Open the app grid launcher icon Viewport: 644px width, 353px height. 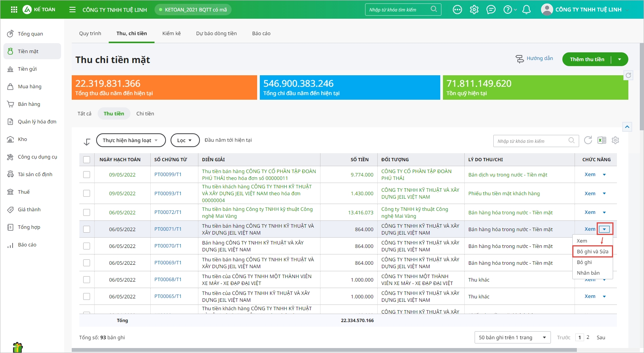[14, 10]
